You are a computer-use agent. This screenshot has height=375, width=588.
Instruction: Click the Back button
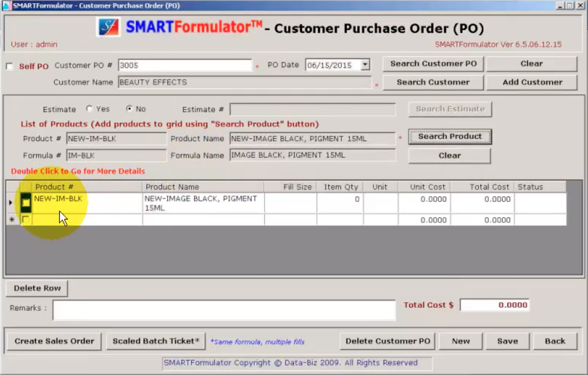(555, 341)
